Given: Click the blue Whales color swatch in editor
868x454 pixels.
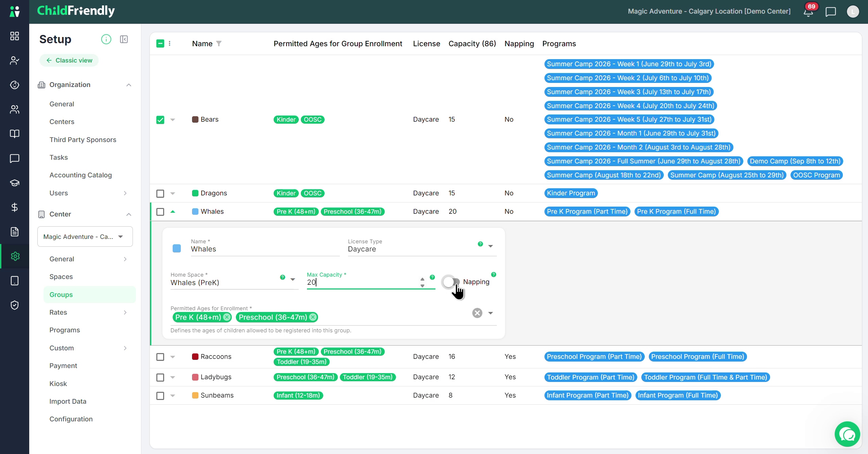Looking at the screenshot, I should (x=177, y=248).
